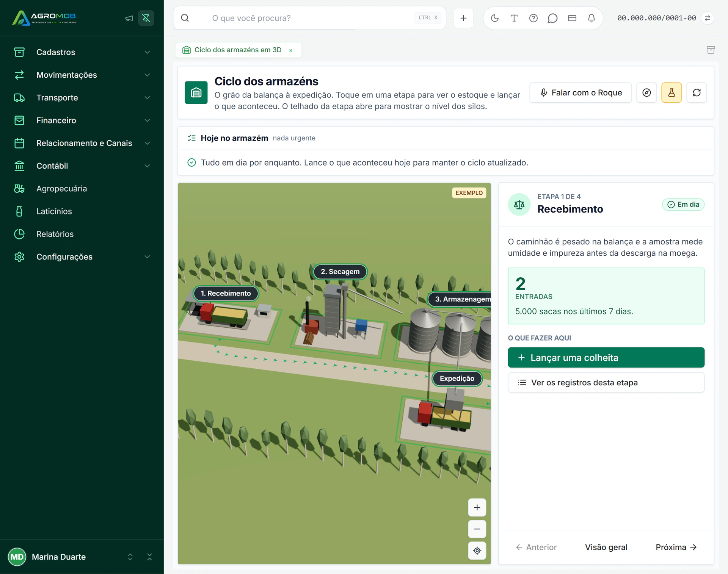Expand the Configurações menu
728x574 pixels.
(x=82, y=257)
